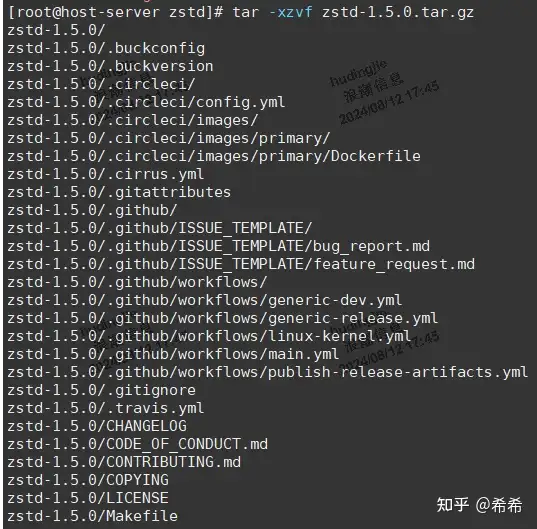537x529 pixels.
Task: Select the LICENSE file line
Action: click(x=88, y=498)
